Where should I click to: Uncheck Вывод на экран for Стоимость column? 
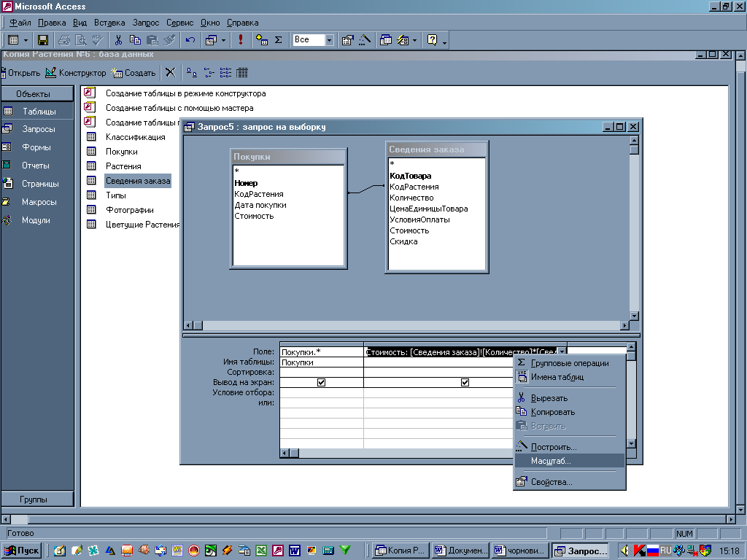(465, 382)
